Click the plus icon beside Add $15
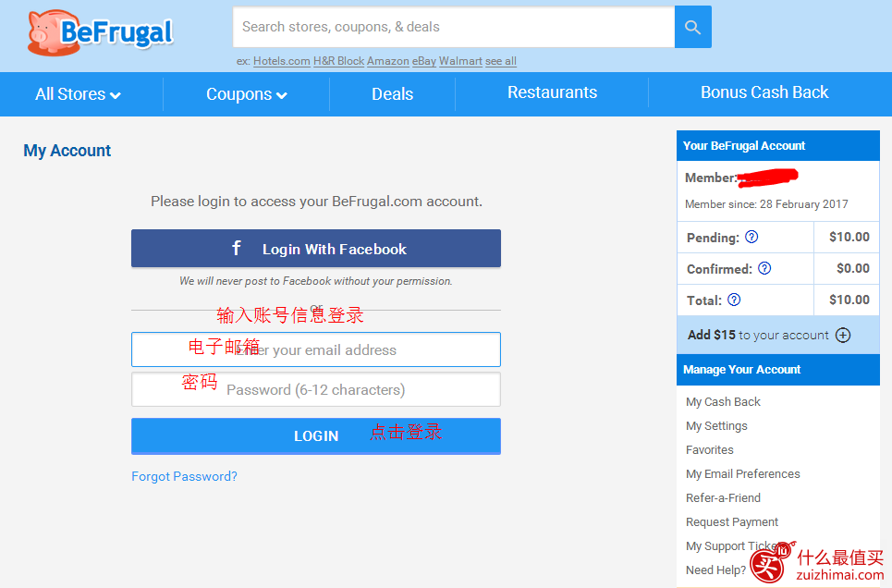 tap(842, 336)
